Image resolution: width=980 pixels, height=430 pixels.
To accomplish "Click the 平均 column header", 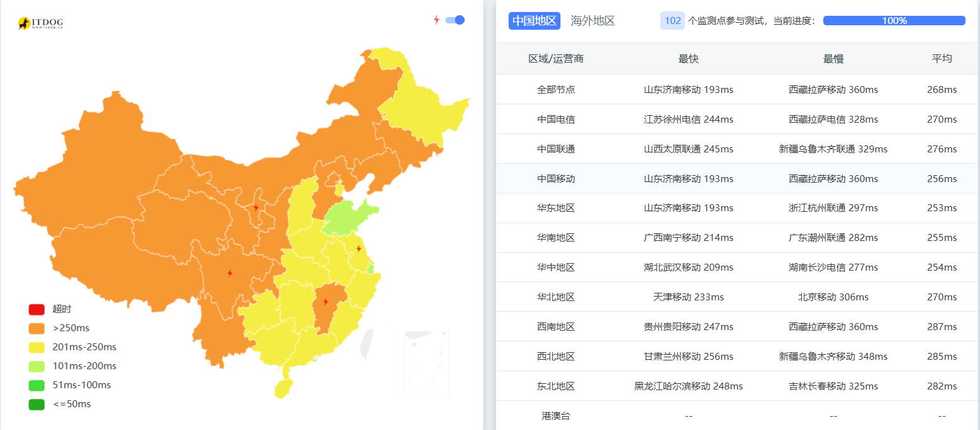I will tap(942, 59).
